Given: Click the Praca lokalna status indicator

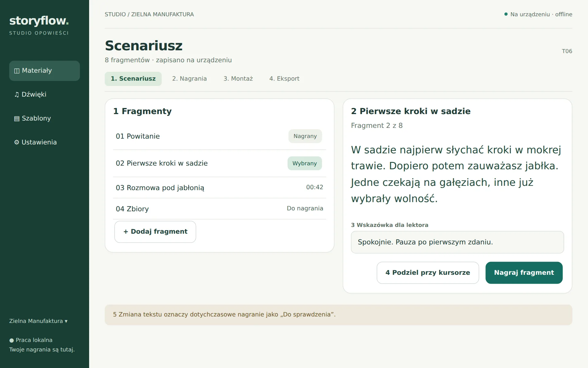Looking at the screenshot, I should click(31, 340).
